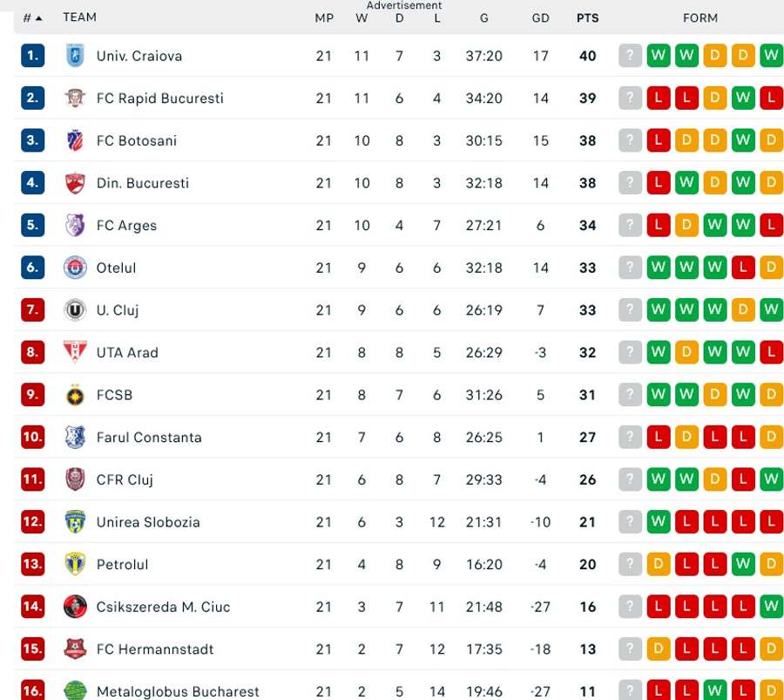784x700 pixels.
Task: Click the Din. Bucuresti red crest icon
Action: [x=75, y=183]
